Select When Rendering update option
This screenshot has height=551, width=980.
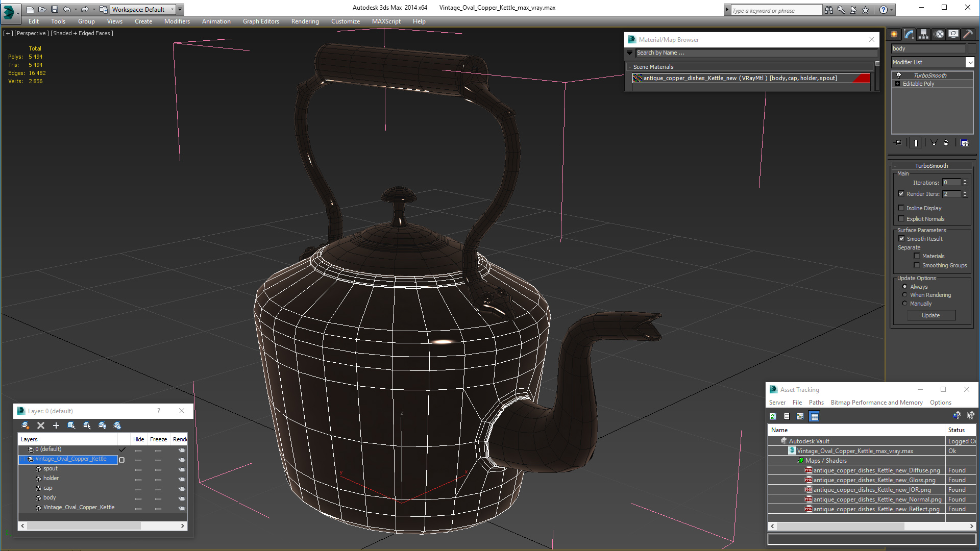[x=905, y=295]
